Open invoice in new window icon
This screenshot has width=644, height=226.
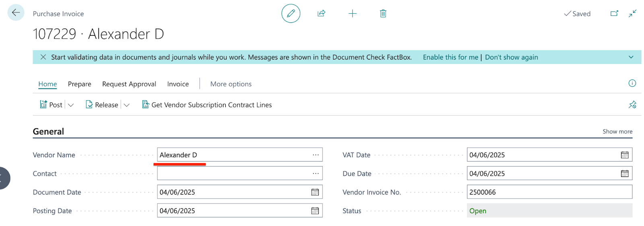pyautogui.click(x=614, y=14)
